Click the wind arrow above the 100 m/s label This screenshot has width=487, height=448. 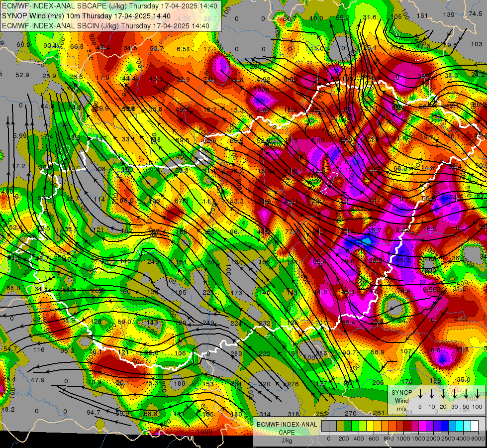[478, 393]
